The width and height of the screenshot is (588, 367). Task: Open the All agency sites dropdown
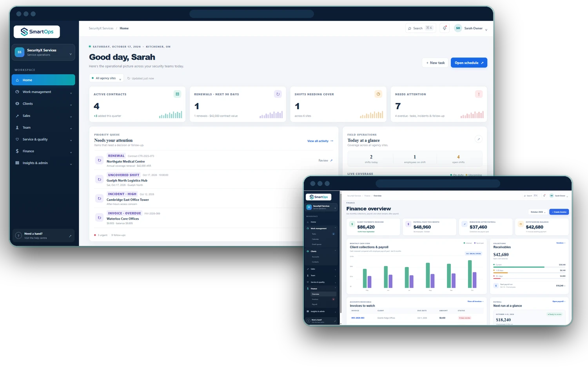pos(106,78)
